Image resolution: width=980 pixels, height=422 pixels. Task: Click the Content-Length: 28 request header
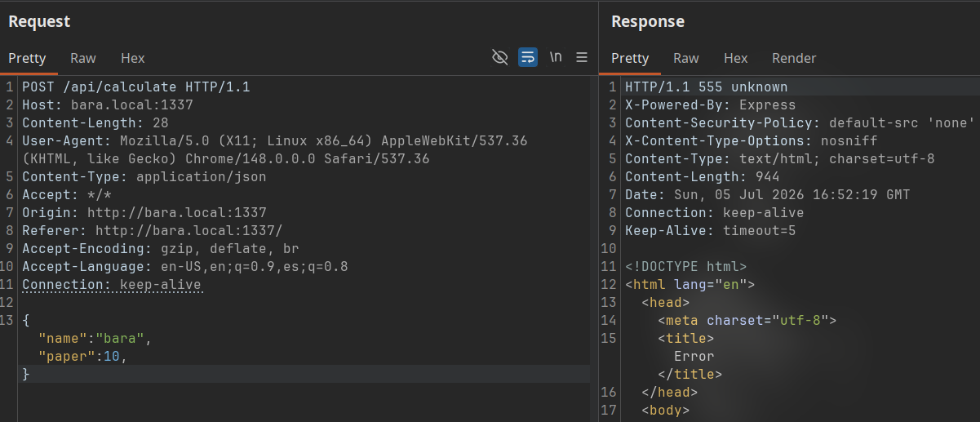coord(95,122)
